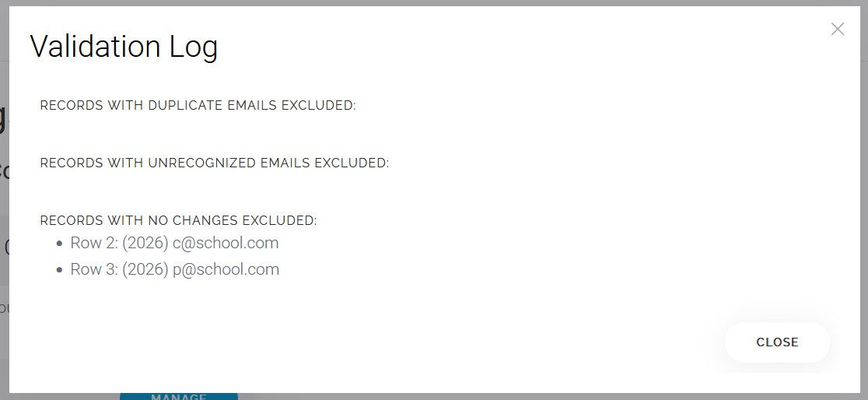
Task: Select the p@school.com email text
Action: 226,270
